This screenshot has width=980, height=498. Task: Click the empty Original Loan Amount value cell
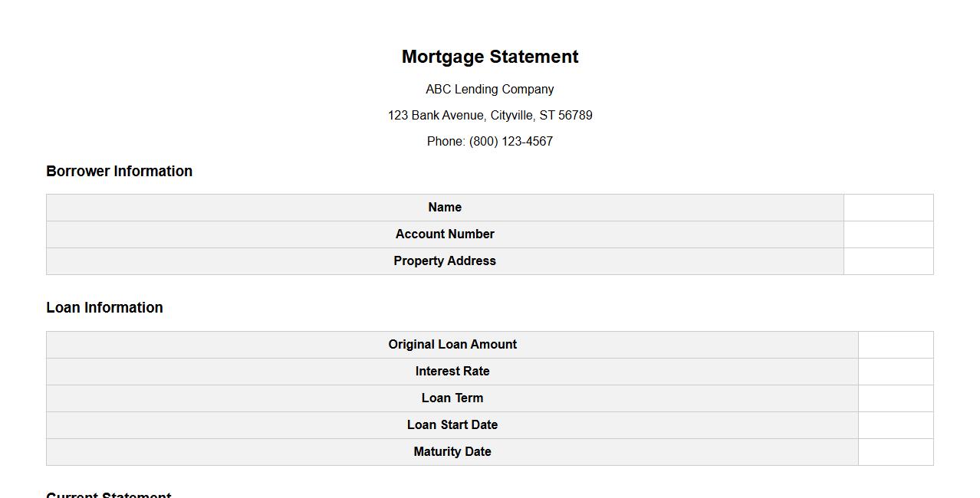895,345
